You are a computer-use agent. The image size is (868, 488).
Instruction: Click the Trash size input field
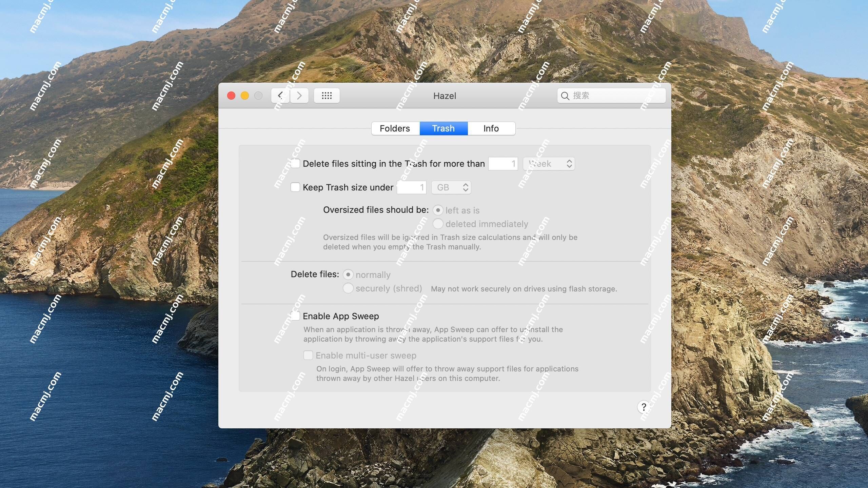[x=411, y=187]
